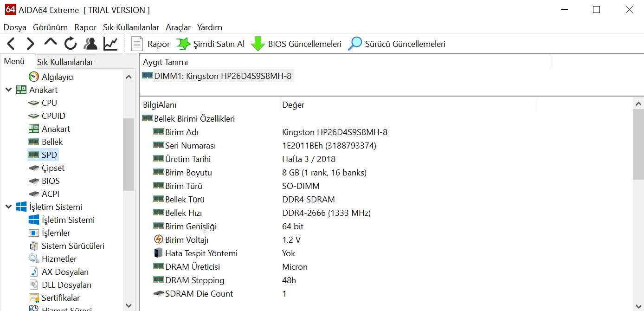Open the Yardım menu

pos(210,27)
